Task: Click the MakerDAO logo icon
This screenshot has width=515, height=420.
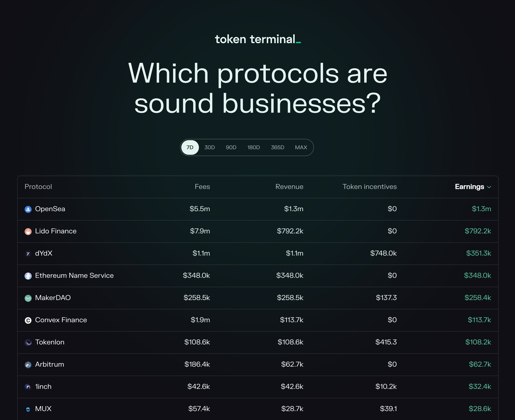Action: tap(28, 298)
